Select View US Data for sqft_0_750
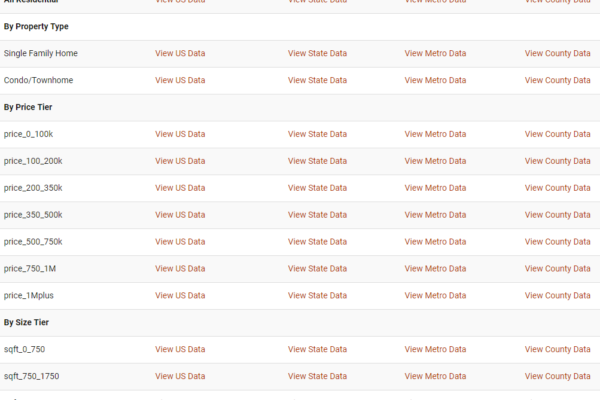The image size is (600, 400). pos(180,349)
